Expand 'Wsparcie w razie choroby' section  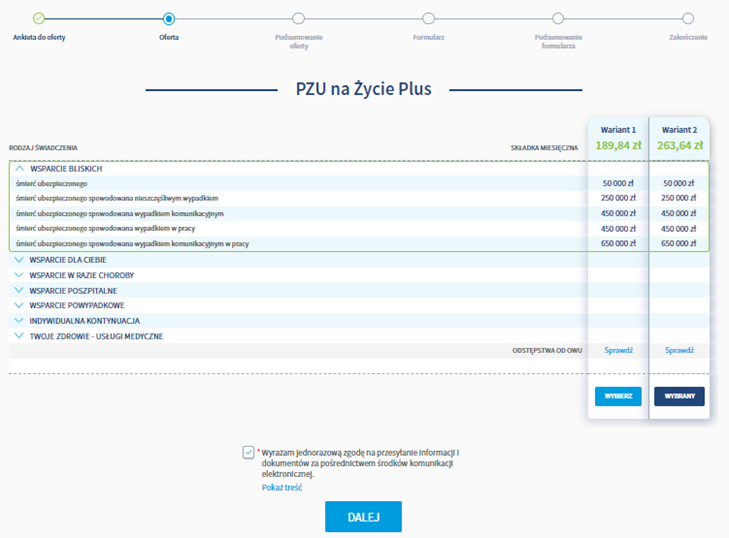click(19, 275)
